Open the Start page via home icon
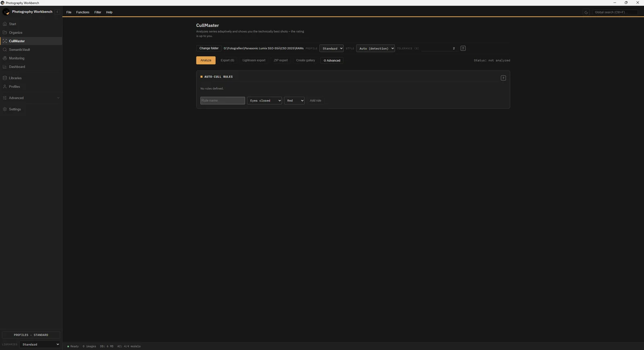The height and width of the screenshot is (350, 644). click(x=5, y=24)
